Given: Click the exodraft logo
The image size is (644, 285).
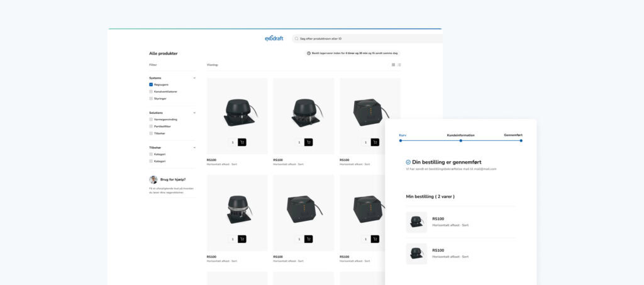Looking at the screenshot, I should tap(275, 38).
